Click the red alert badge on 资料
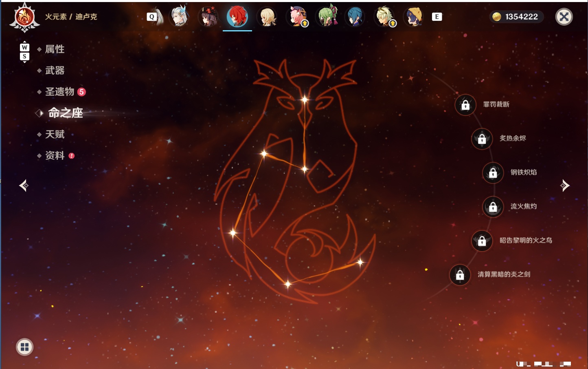This screenshot has width=588, height=369. [x=72, y=156]
